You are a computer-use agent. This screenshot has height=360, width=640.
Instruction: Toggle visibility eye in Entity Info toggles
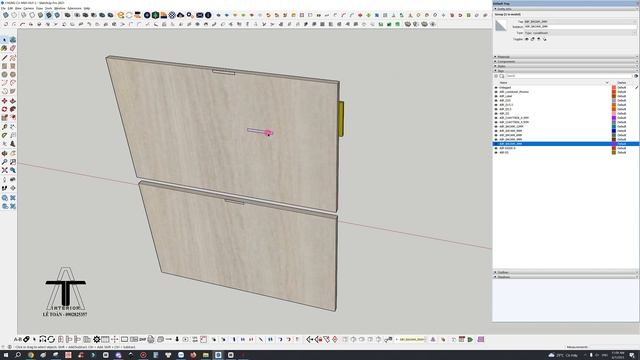[527, 39]
